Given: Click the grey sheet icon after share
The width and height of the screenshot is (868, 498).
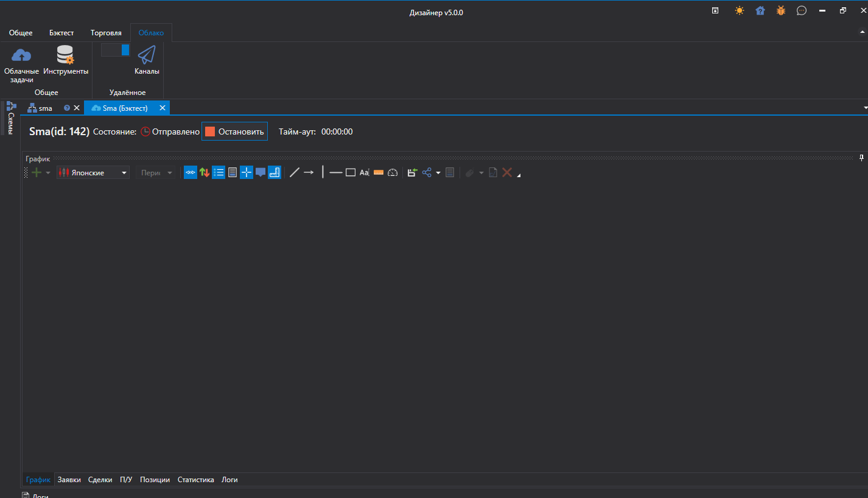Looking at the screenshot, I should tap(450, 173).
